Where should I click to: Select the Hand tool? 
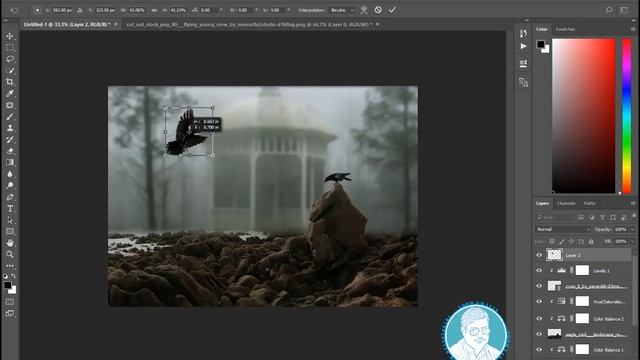10,243
